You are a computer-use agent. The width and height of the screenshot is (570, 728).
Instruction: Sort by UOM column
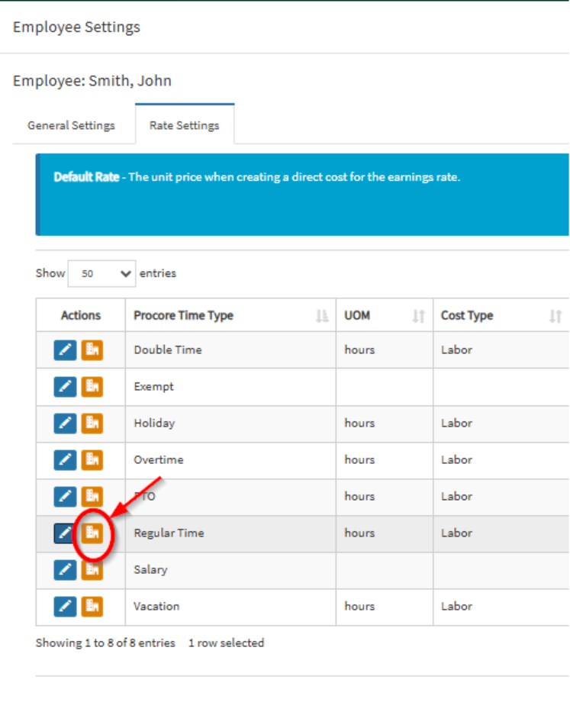click(x=385, y=316)
